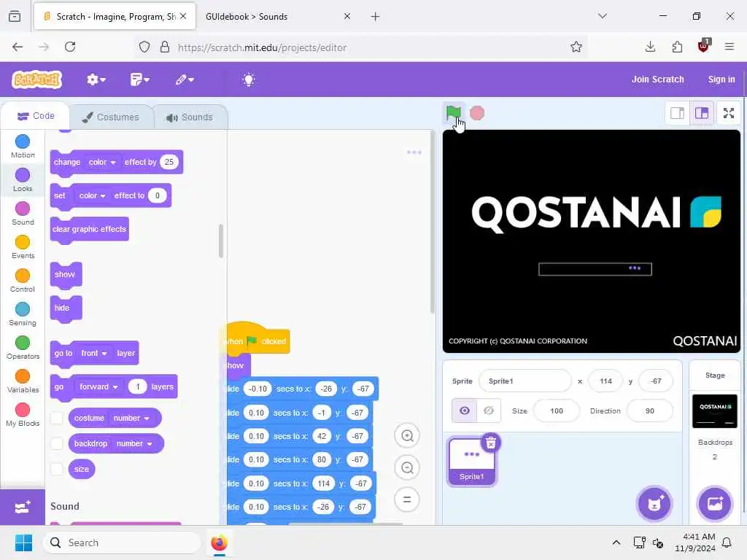Click the green flag to run project
Viewport: 747px width, 560px height.
(x=453, y=113)
